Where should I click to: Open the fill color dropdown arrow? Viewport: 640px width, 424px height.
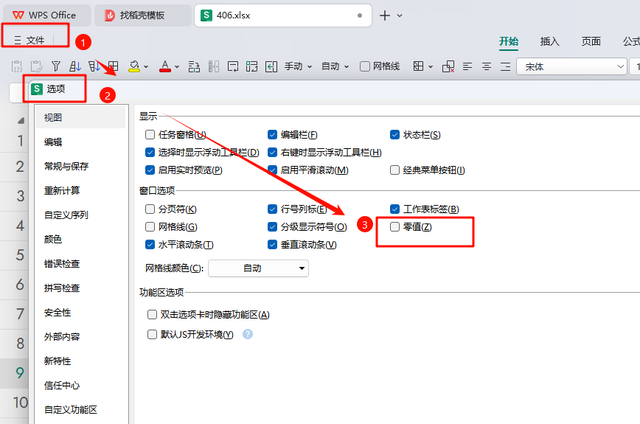pos(146,67)
